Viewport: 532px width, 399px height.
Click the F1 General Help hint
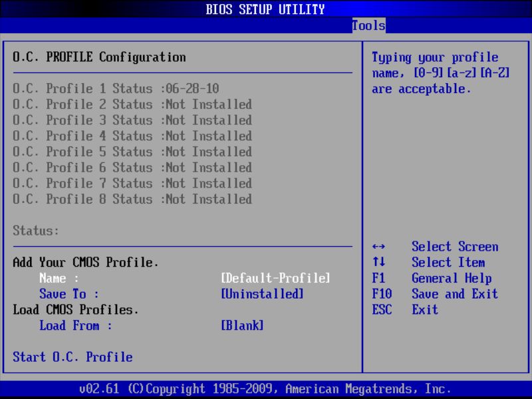[x=432, y=278]
